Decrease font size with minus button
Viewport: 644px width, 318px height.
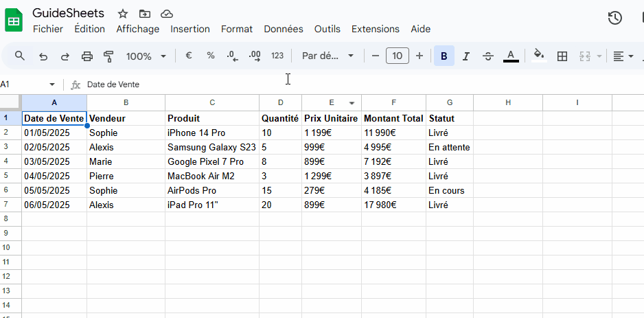(375, 56)
